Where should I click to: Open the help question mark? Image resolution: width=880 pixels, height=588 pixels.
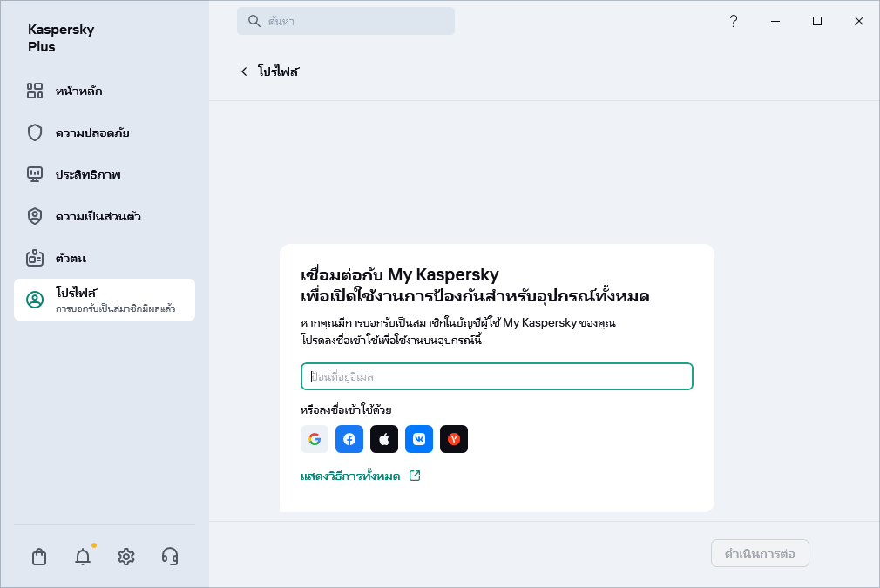tap(734, 20)
